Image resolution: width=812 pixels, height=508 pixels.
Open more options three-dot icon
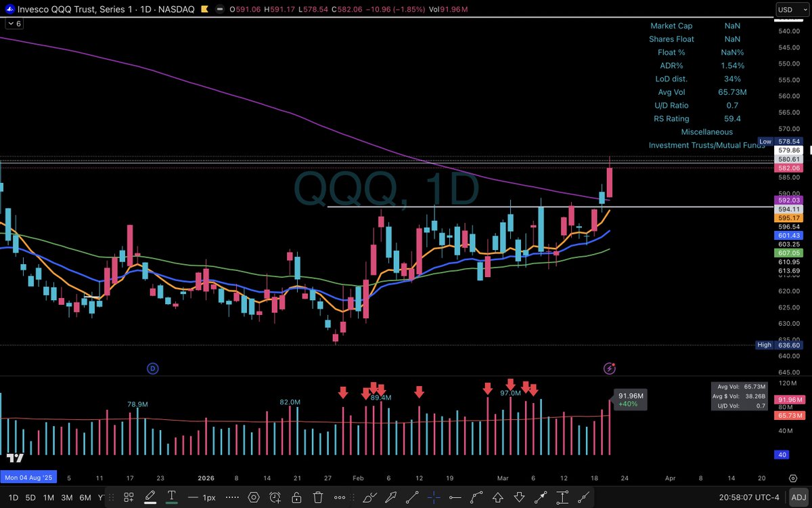click(340, 497)
